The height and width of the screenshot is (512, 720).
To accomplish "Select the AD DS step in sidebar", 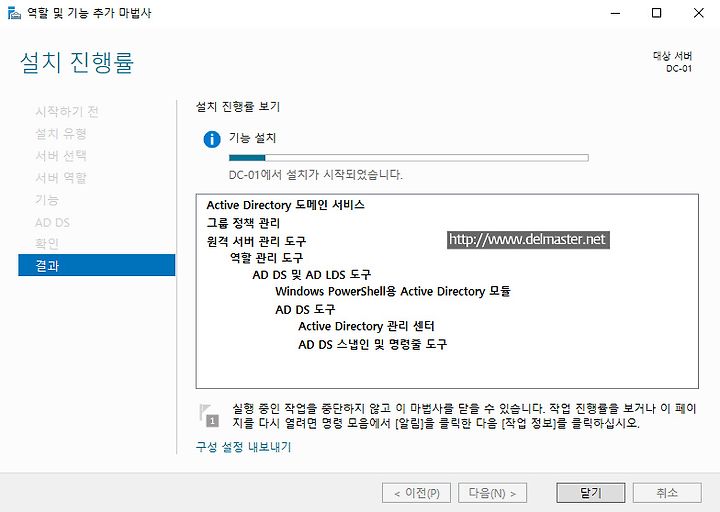I will coord(52,223).
